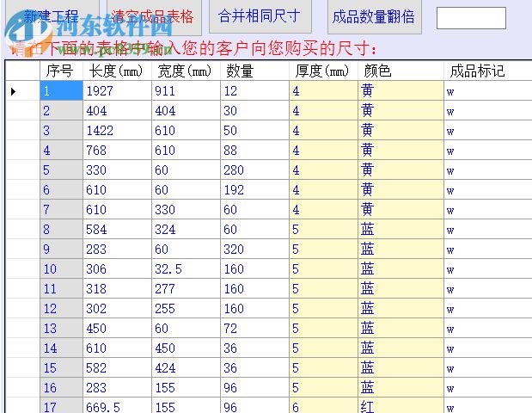
Task: Select length cell 768 in row 4
Action: coord(117,150)
